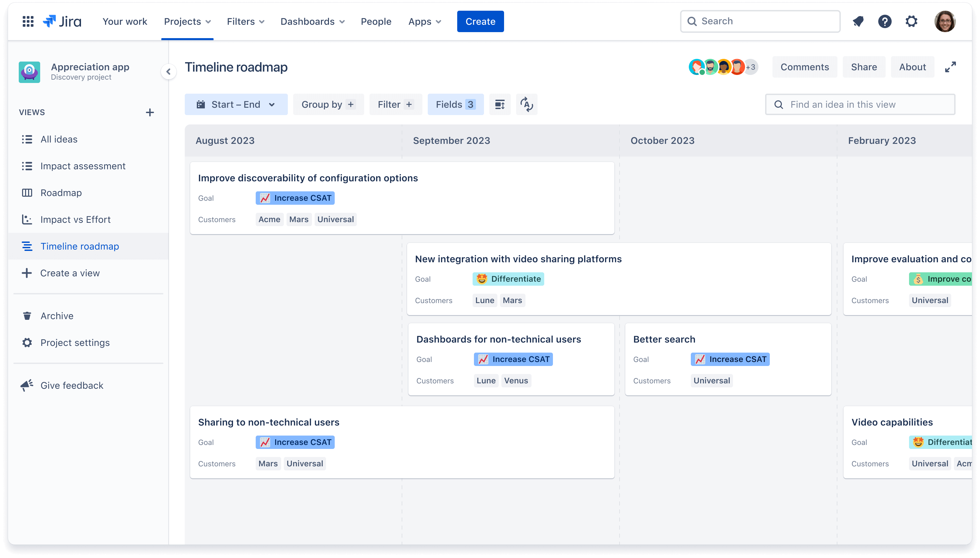Click the Fields 3 button to configure fields
980x558 pixels.
[x=454, y=104]
